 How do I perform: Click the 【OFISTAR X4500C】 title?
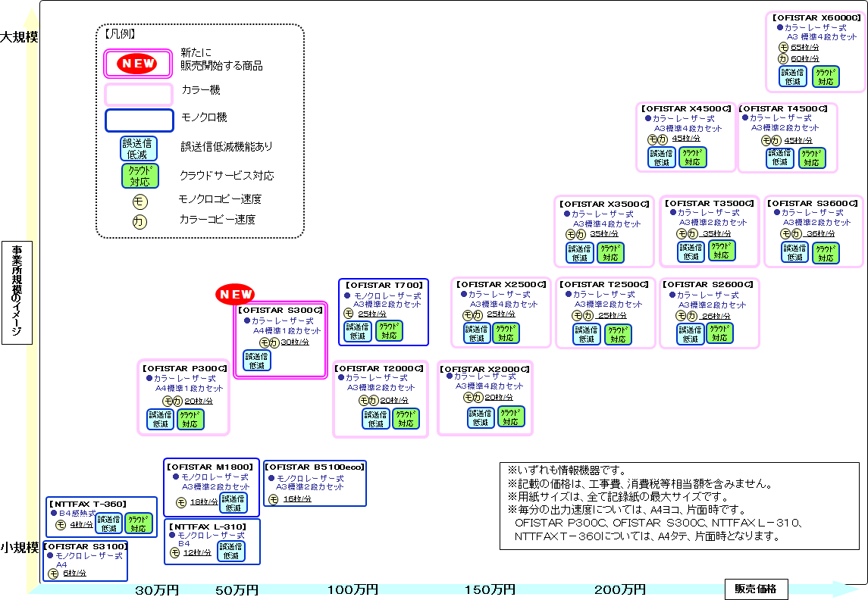tap(686, 108)
